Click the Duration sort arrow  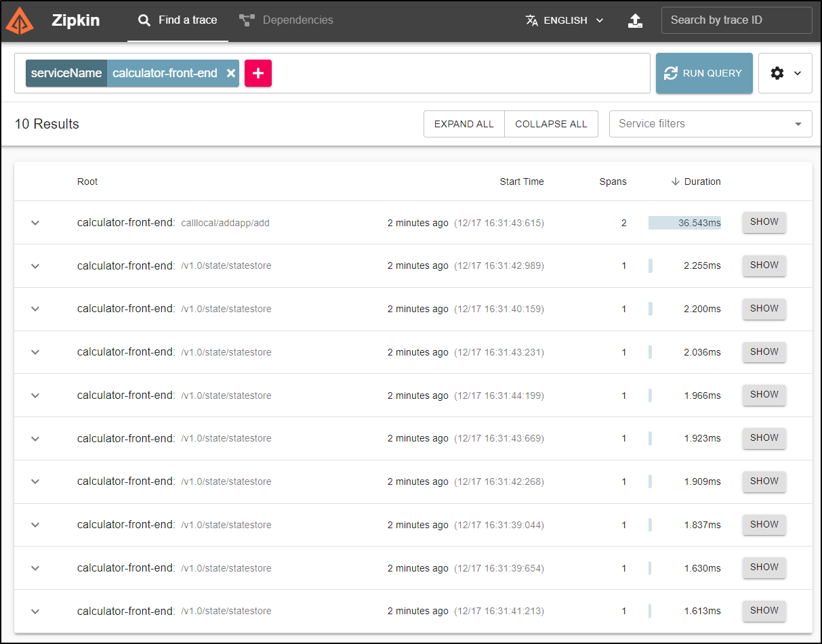676,181
